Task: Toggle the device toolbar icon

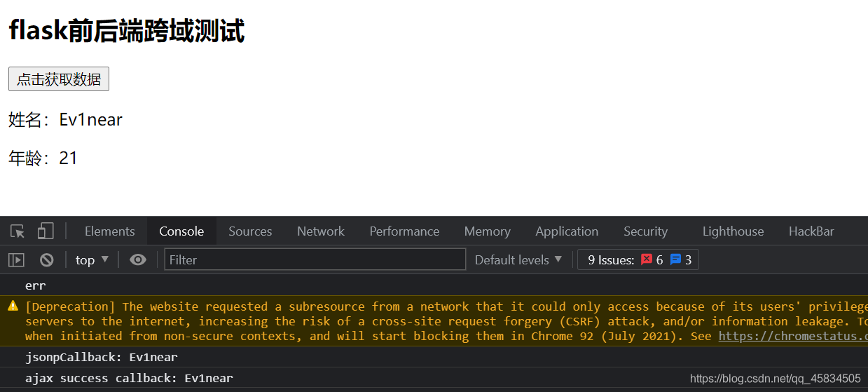Action: (x=46, y=231)
